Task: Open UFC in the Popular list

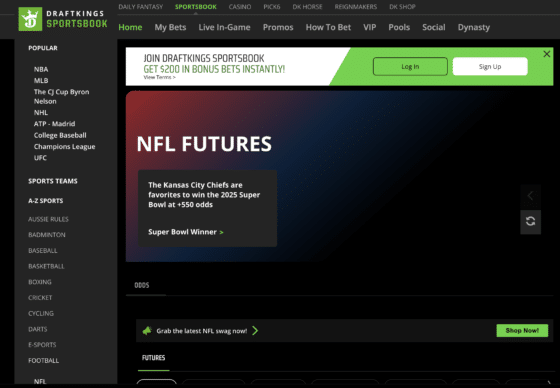Action: click(x=40, y=158)
